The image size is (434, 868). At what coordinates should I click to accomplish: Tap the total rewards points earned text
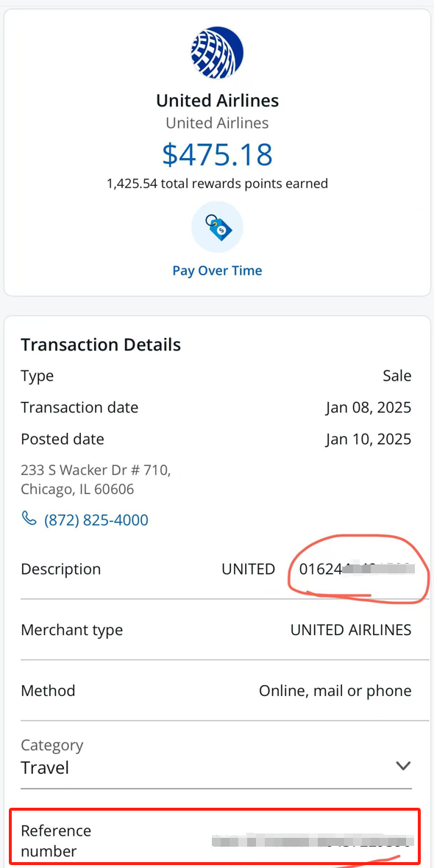pyautogui.click(x=217, y=183)
